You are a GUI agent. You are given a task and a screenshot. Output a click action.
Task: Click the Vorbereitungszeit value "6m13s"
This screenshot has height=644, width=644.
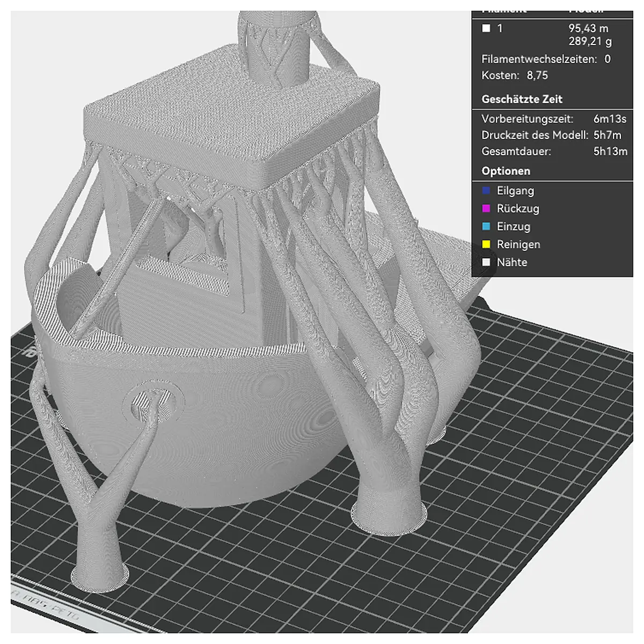610,119
